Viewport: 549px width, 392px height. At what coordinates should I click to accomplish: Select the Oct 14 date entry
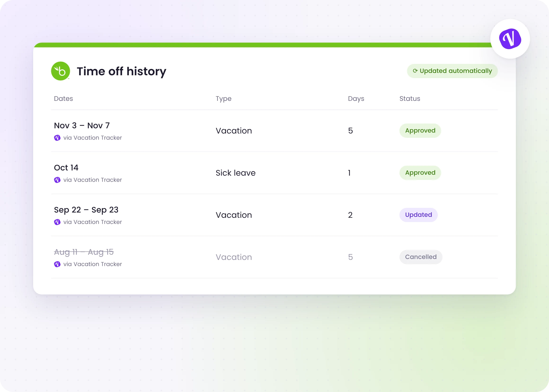click(x=66, y=168)
